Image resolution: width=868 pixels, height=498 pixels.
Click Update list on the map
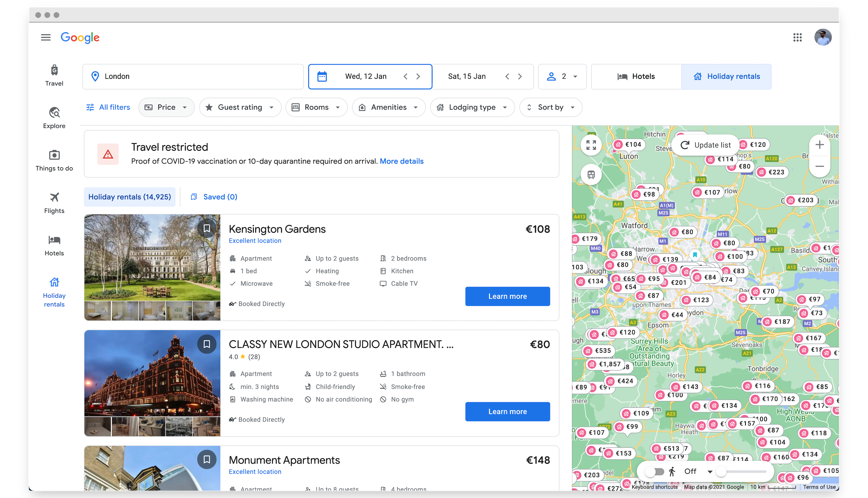click(x=705, y=145)
